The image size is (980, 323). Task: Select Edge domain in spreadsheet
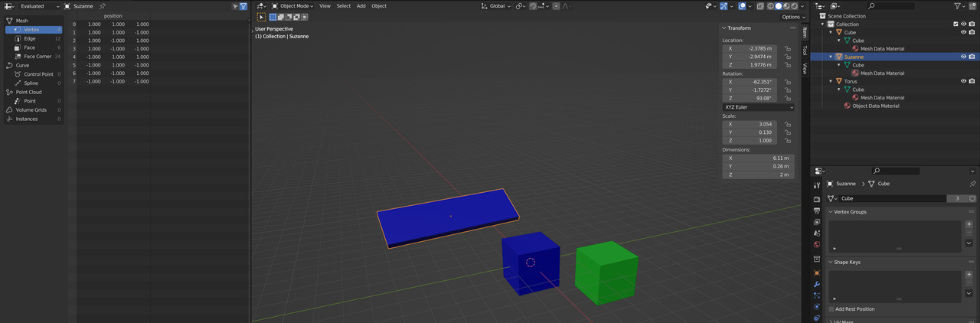pos(35,38)
